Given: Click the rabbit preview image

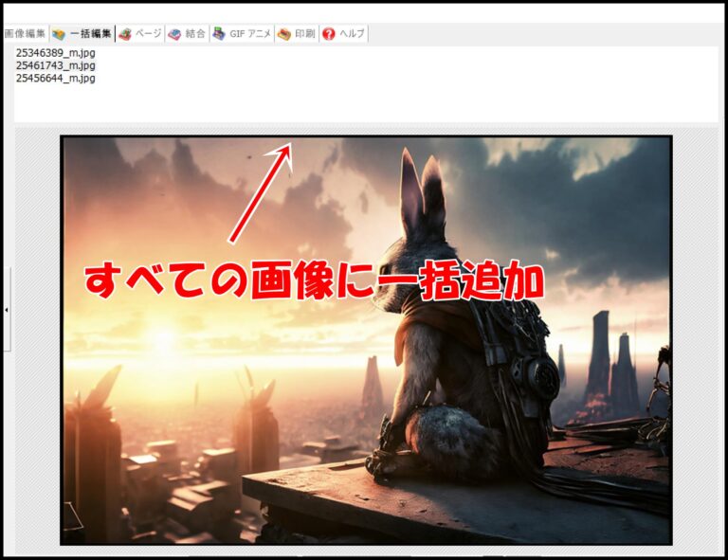Looking at the screenshot, I should click(366, 340).
